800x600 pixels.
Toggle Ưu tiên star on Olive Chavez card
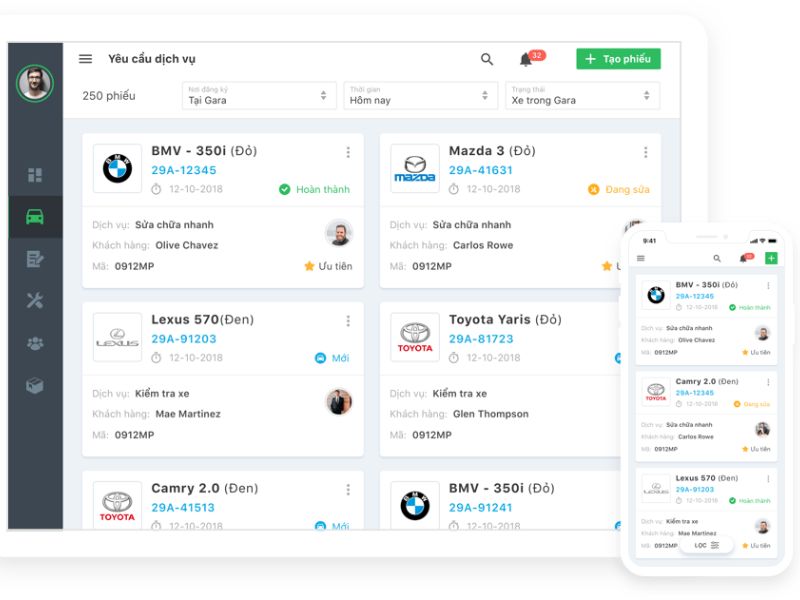tap(309, 267)
